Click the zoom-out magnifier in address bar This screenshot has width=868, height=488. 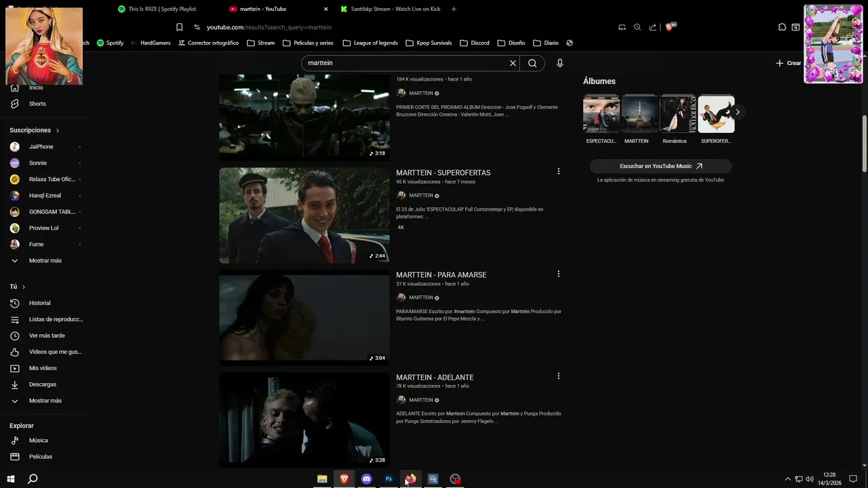click(x=637, y=27)
